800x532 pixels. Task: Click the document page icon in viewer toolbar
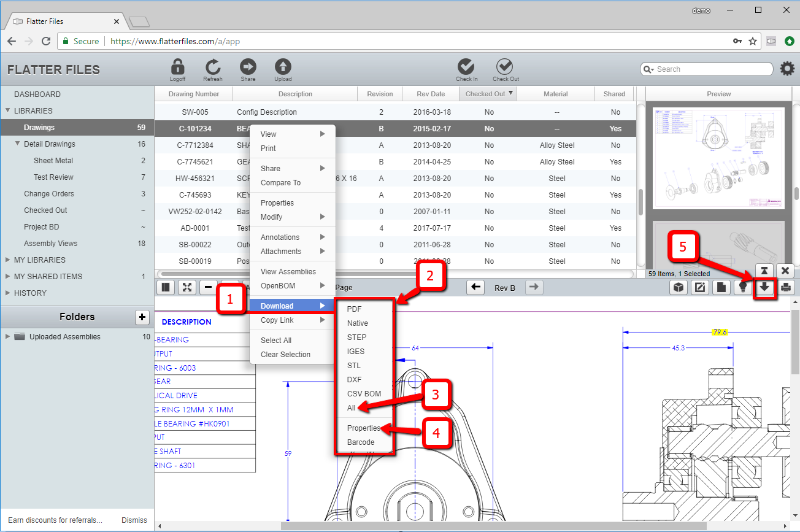721,287
